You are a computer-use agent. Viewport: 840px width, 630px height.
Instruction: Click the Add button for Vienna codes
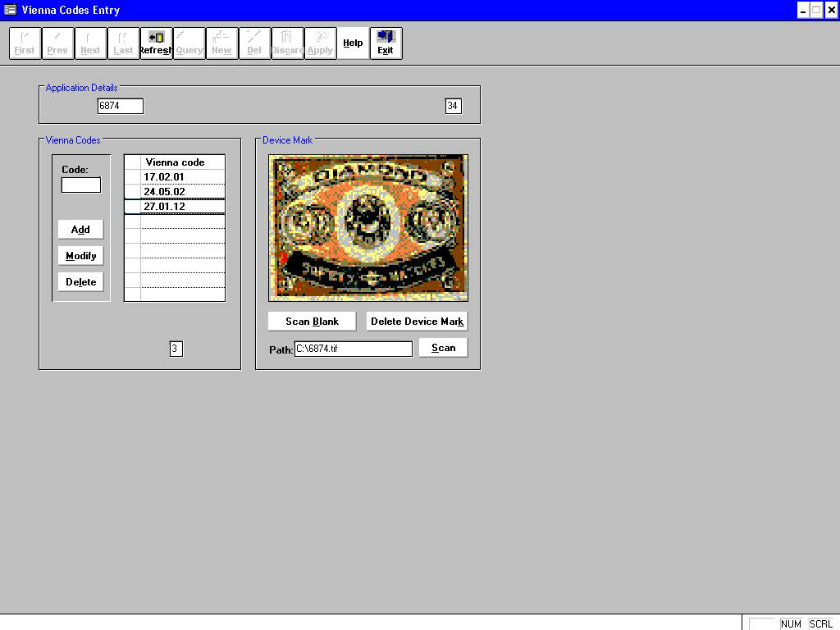(80, 230)
